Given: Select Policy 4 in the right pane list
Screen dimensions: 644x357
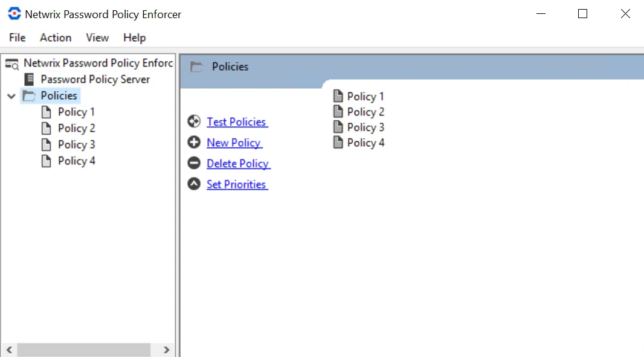Looking at the screenshot, I should tap(365, 143).
